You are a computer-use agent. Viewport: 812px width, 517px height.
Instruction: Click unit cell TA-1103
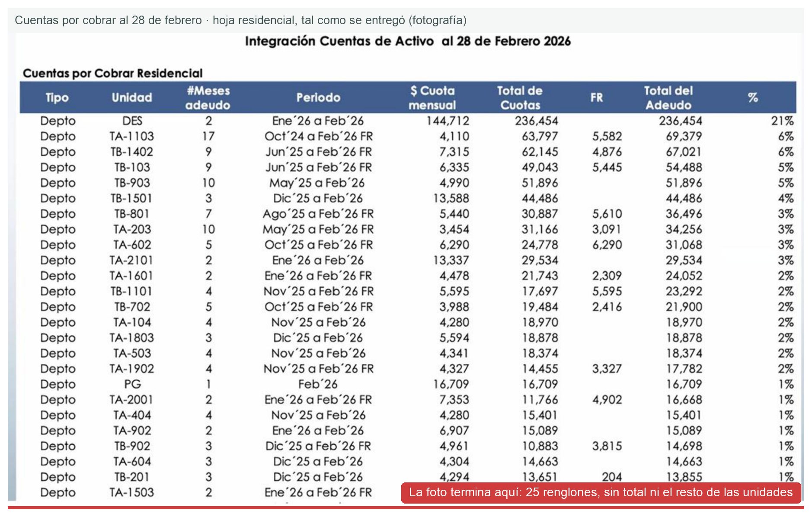[x=132, y=136]
